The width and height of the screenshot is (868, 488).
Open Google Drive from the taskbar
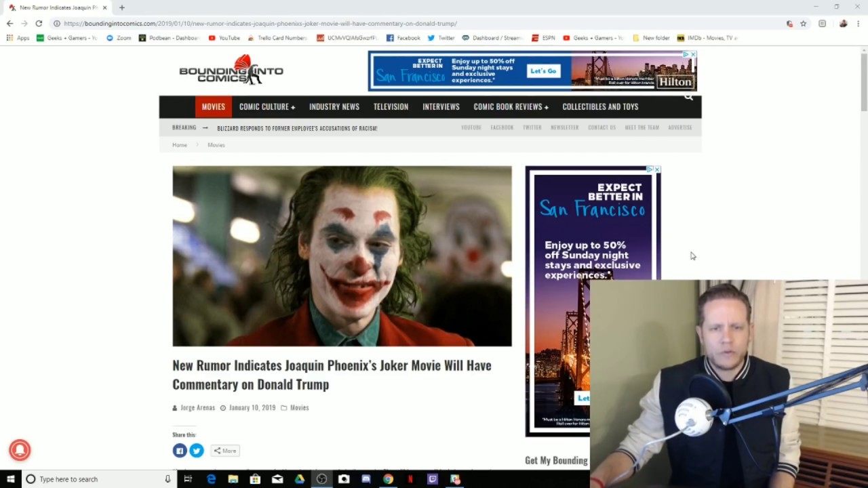(299, 479)
